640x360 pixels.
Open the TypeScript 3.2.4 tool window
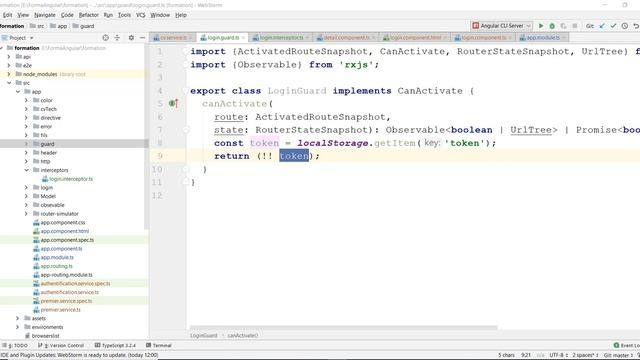tap(116, 345)
